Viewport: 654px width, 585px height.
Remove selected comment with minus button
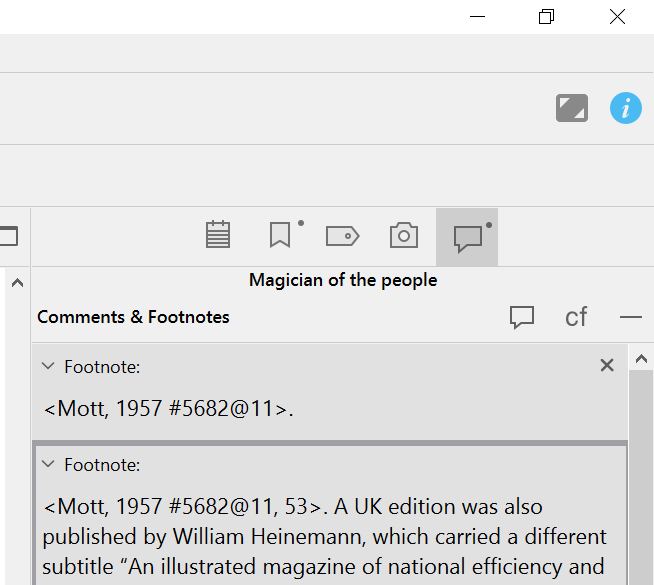(630, 317)
